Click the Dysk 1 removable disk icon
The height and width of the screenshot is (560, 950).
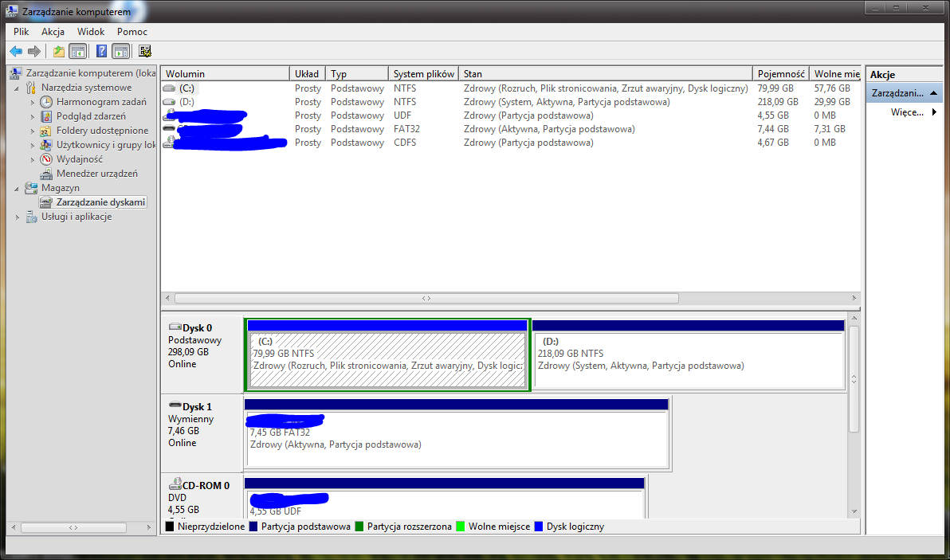(x=175, y=405)
